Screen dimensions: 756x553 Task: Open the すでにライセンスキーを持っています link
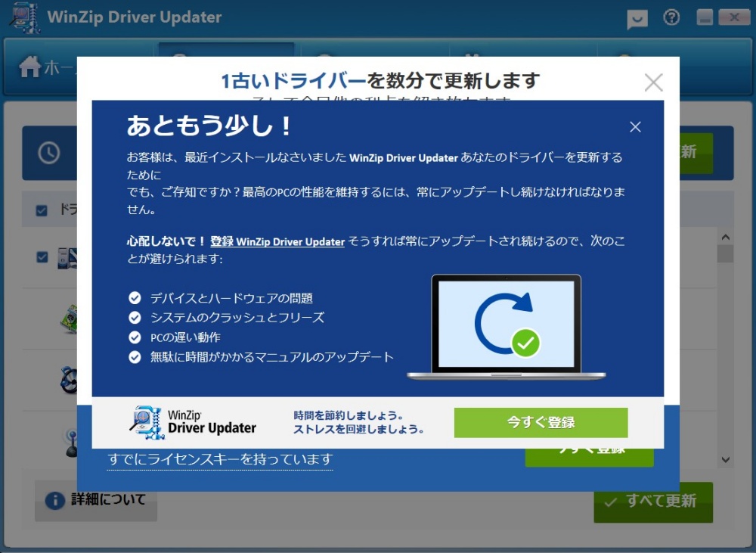(219, 459)
